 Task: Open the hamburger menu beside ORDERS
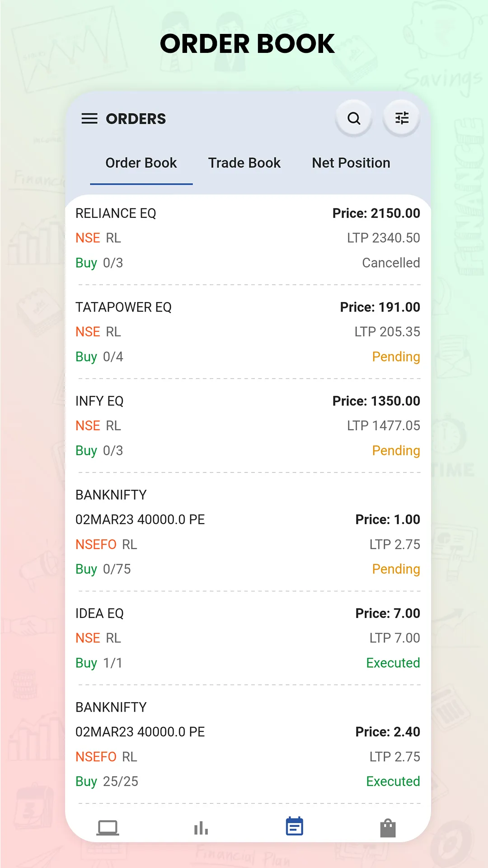[89, 119]
